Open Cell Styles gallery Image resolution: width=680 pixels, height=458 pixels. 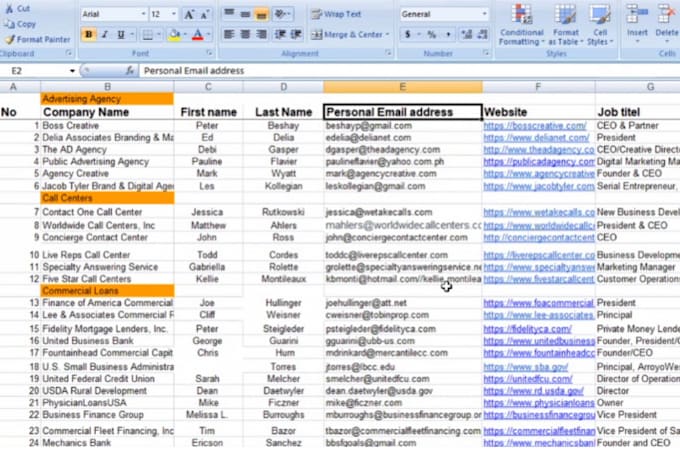point(600,25)
